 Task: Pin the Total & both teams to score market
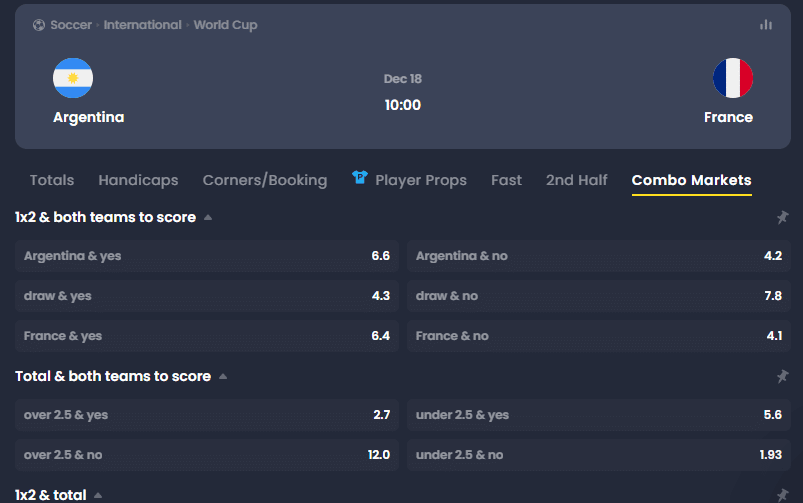(782, 376)
